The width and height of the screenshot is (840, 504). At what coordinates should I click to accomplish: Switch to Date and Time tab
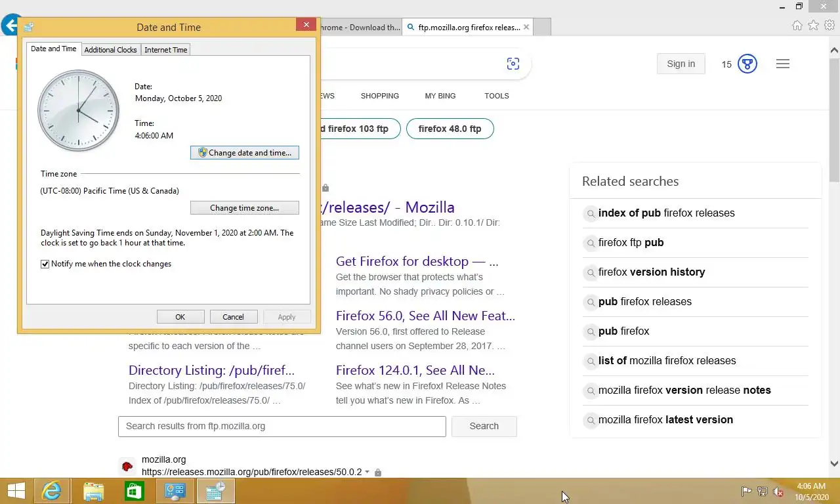point(54,49)
